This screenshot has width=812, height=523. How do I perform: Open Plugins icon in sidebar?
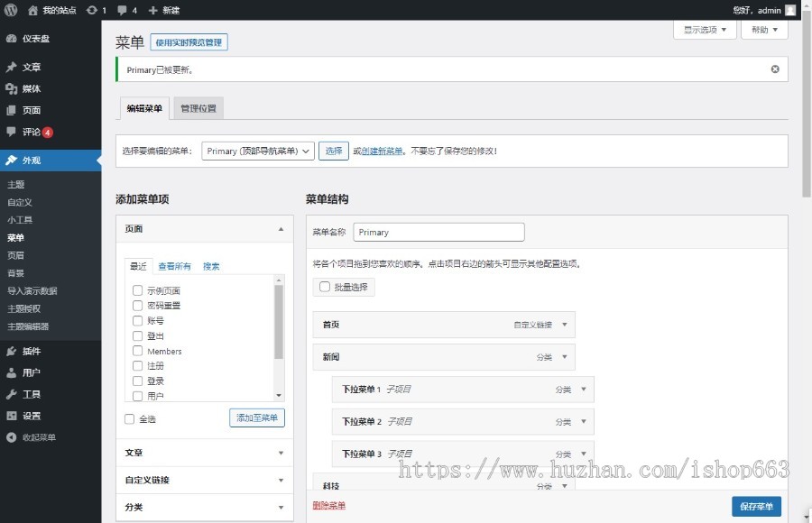click(x=12, y=351)
